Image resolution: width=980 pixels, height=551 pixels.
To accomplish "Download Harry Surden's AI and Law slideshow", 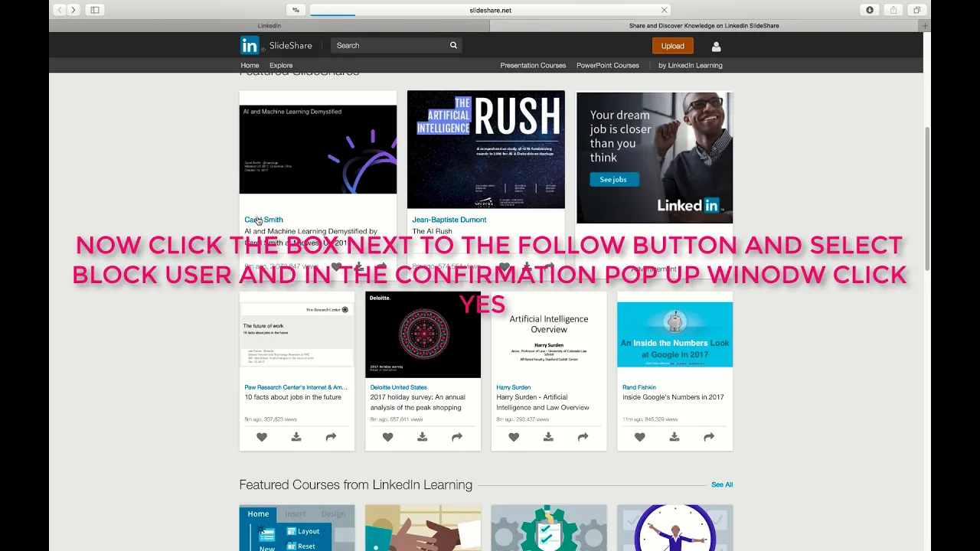I will [x=548, y=437].
